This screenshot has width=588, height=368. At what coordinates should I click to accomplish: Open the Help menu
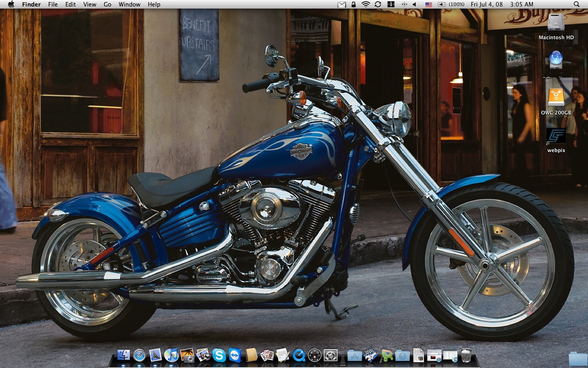tap(154, 4)
